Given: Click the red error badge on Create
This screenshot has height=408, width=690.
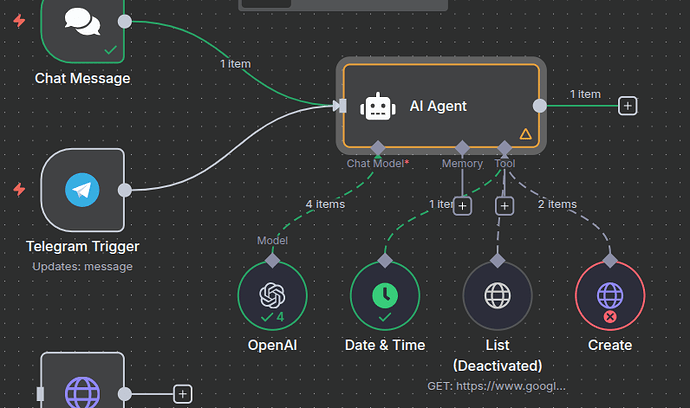Looking at the screenshot, I should 610,316.
